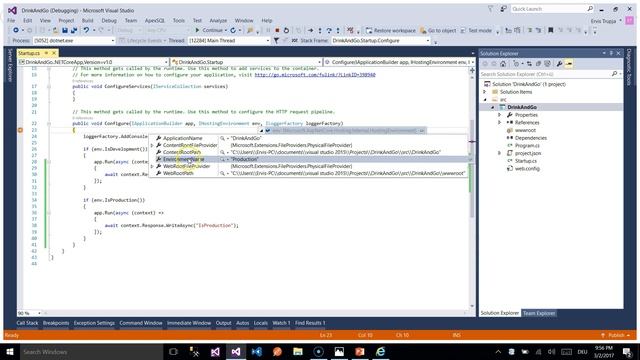Click File Explorer icon on taskbar
This screenshot has width=640, height=360.
click(298, 351)
